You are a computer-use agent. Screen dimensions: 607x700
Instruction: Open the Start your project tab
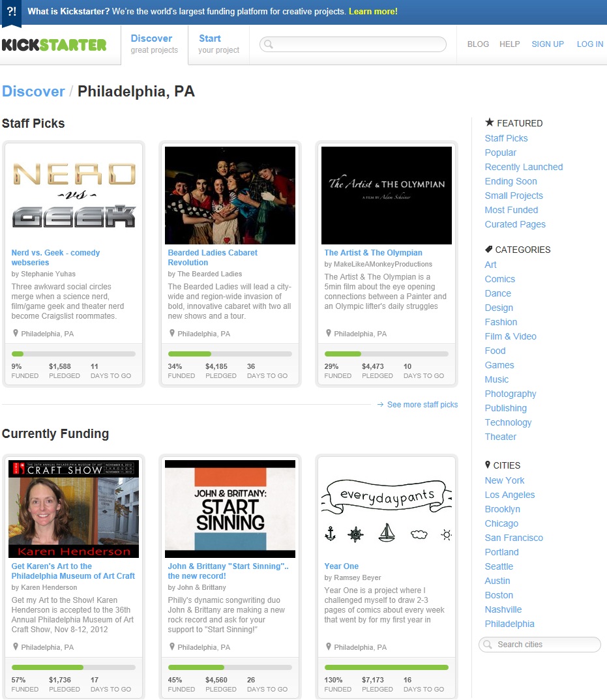218,44
